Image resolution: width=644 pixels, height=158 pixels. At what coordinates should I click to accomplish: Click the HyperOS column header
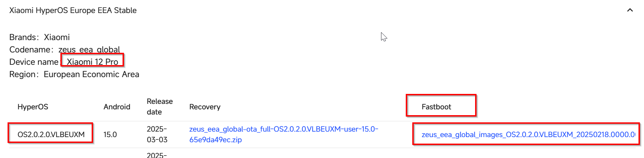click(33, 107)
